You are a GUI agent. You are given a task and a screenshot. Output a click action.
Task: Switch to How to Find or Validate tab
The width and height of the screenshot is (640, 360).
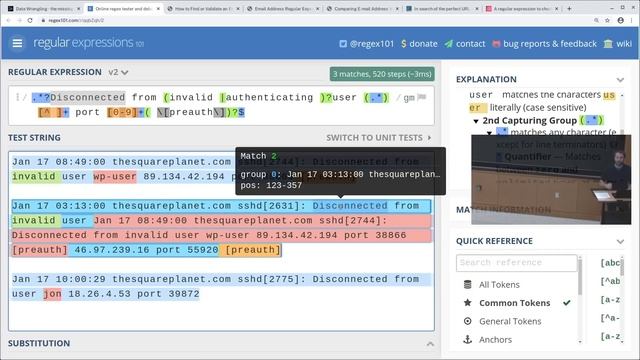tap(203, 8)
